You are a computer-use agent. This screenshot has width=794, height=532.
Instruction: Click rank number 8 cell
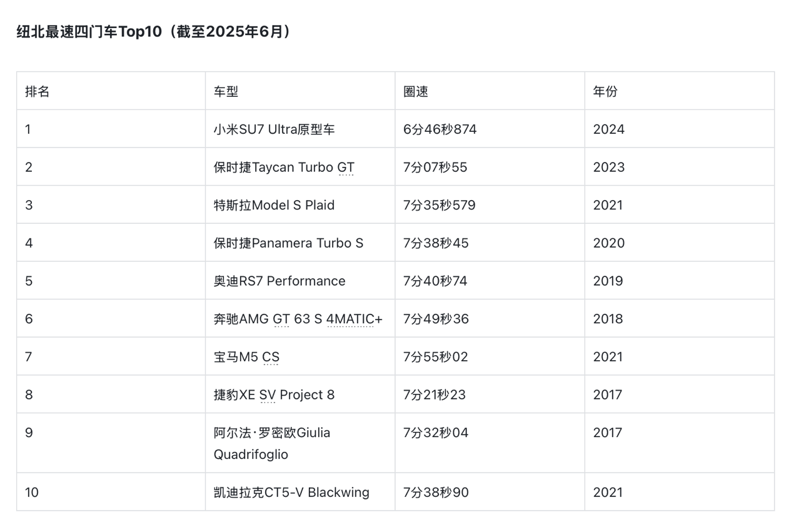click(x=111, y=394)
